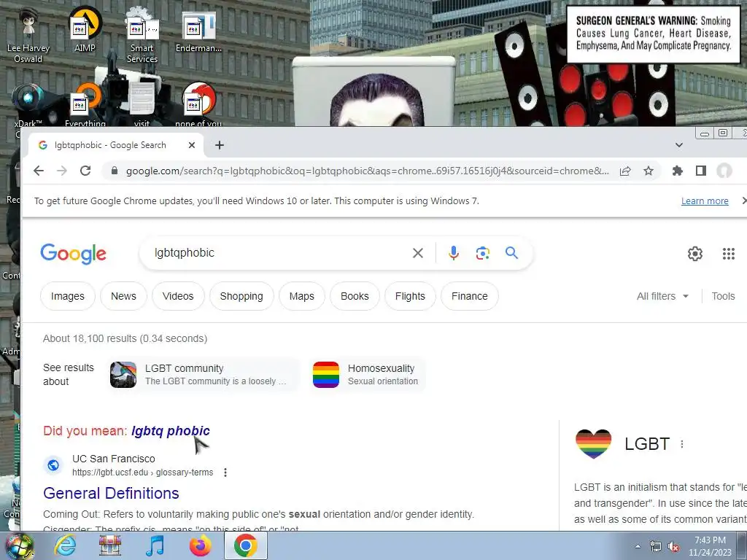The height and width of the screenshot is (560, 747).
Task: Switch to Books results
Action: pos(355,296)
